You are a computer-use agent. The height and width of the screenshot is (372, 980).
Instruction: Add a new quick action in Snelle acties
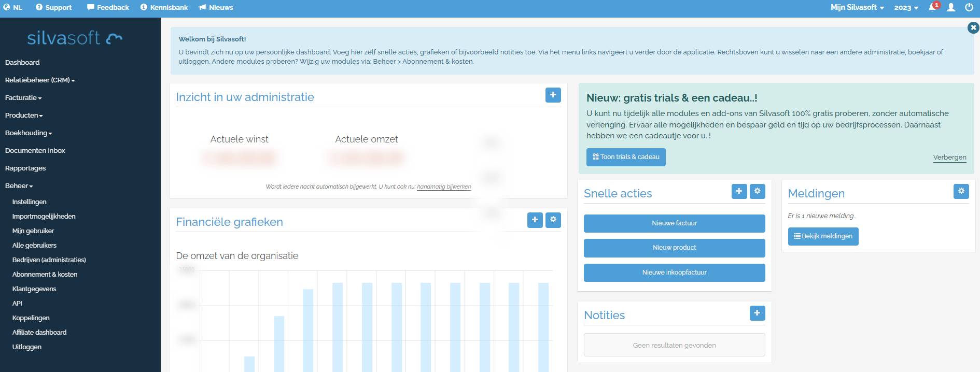[x=739, y=191]
